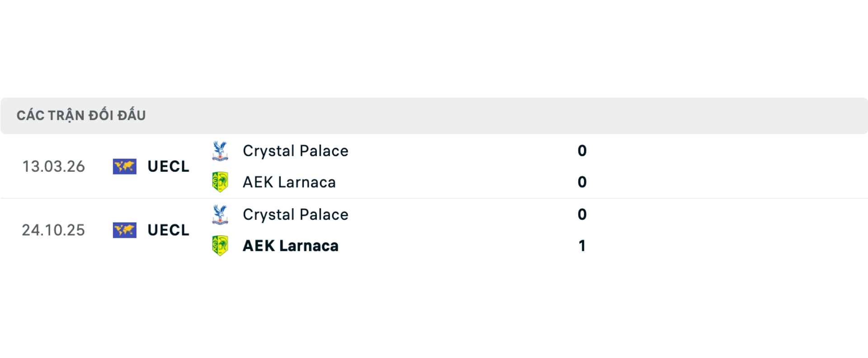Image resolution: width=868 pixels, height=358 pixels.
Task: Open Crystal Palace team name in the 13.03.26 match
Action: click(295, 151)
